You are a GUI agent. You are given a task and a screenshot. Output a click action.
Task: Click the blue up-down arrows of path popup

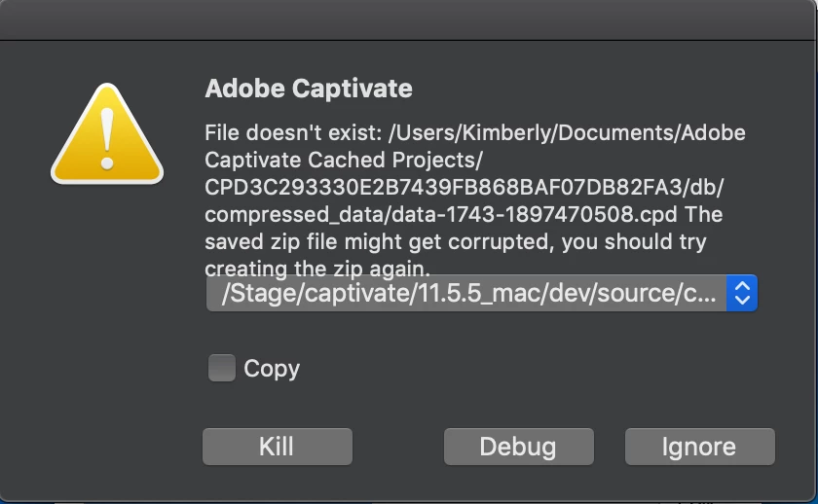[x=742, y=293]
